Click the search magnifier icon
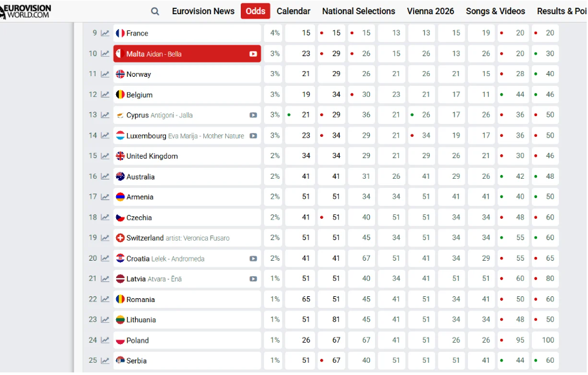Viewport: 588px width, 375px height. click(x=155, y=11)
